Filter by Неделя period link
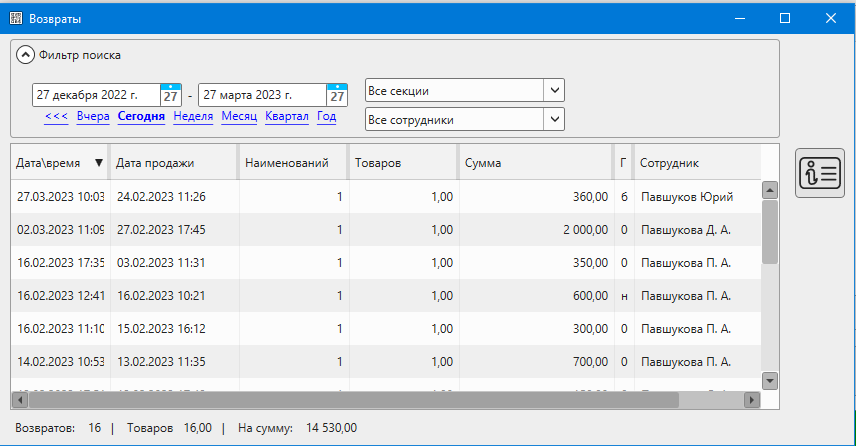 [193, 116]
